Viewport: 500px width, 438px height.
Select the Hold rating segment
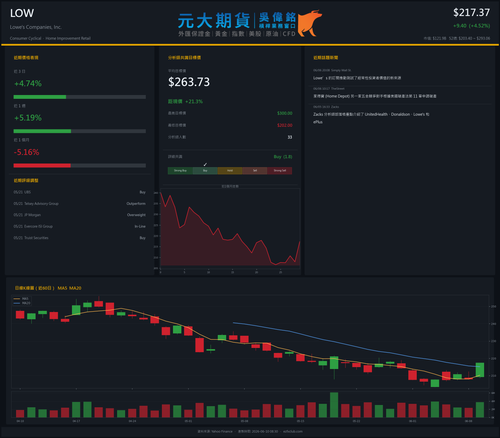[230, 171]
